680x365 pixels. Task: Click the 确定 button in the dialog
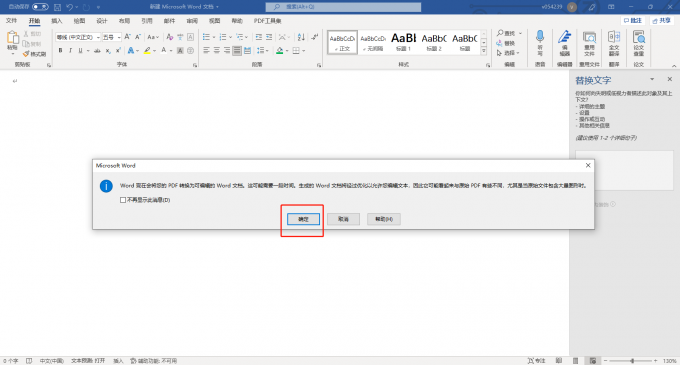303,219
